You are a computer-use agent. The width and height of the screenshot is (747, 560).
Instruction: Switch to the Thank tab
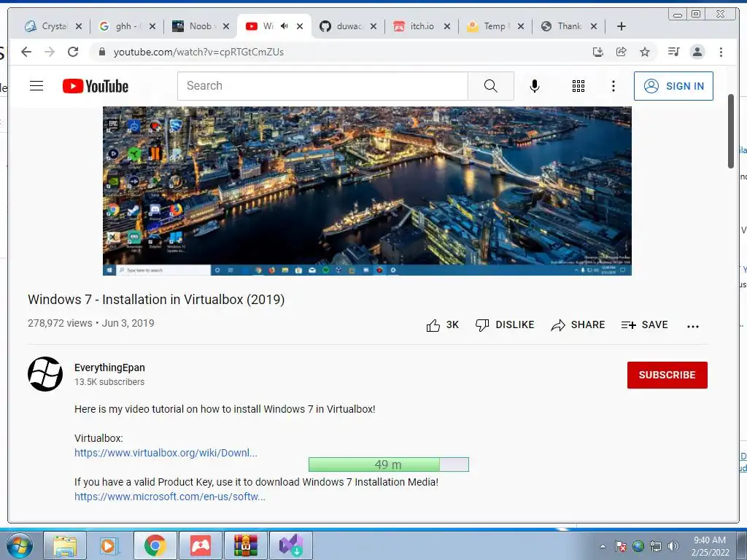pos(568,26)
